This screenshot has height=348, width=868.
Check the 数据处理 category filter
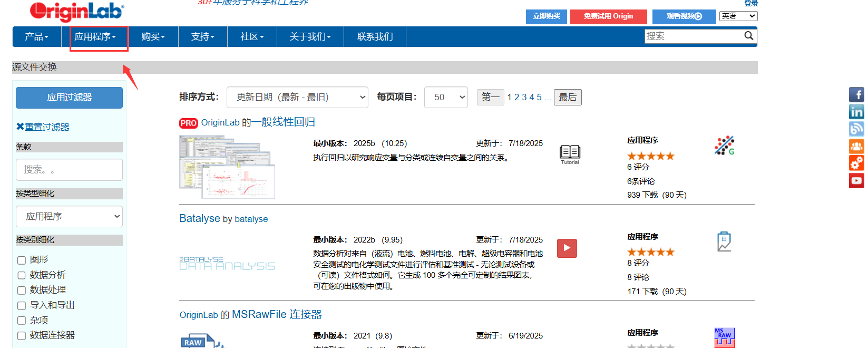[x=22, y=290]
